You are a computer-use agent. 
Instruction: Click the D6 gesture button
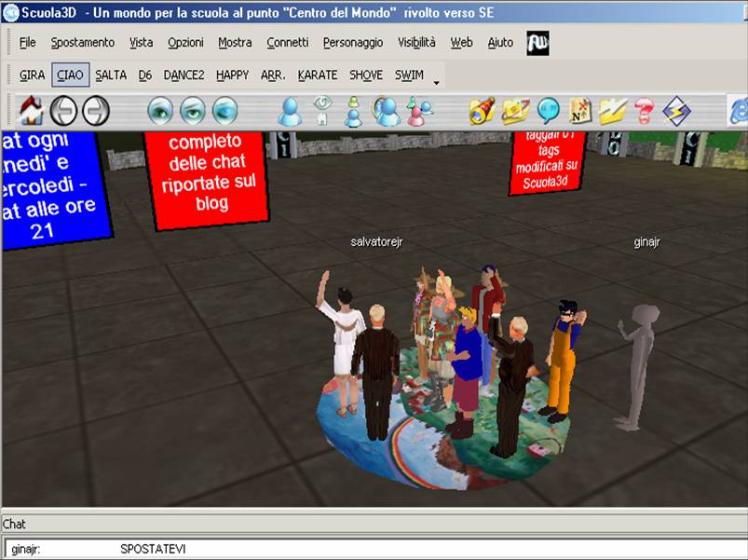tap(145, 75)
